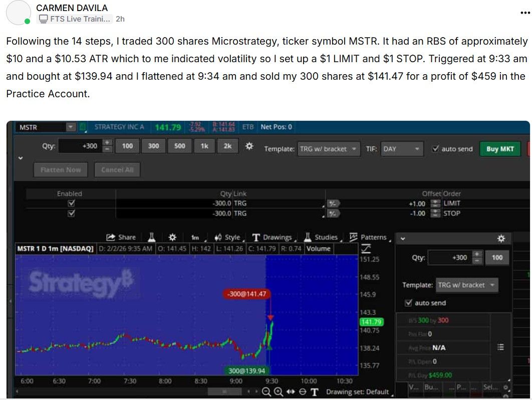Click the flask icon next to Share
The image size is (532, 400).
(152, 237)
